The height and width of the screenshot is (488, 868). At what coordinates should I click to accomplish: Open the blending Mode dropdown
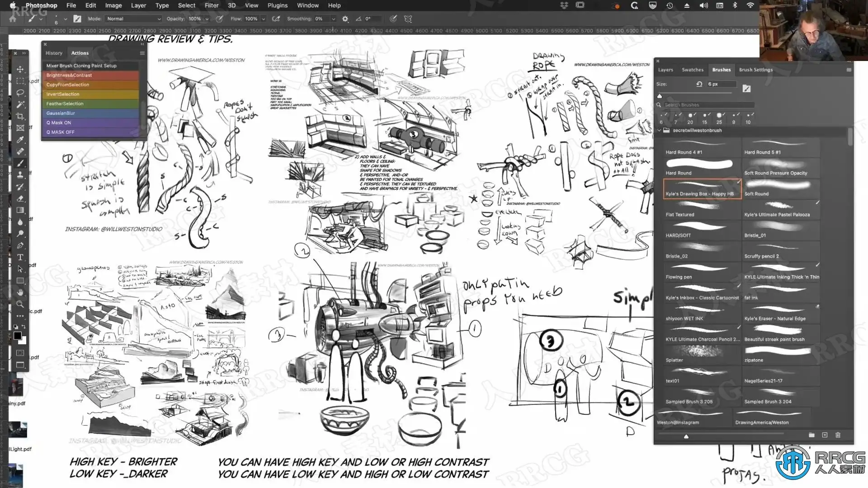133,19
